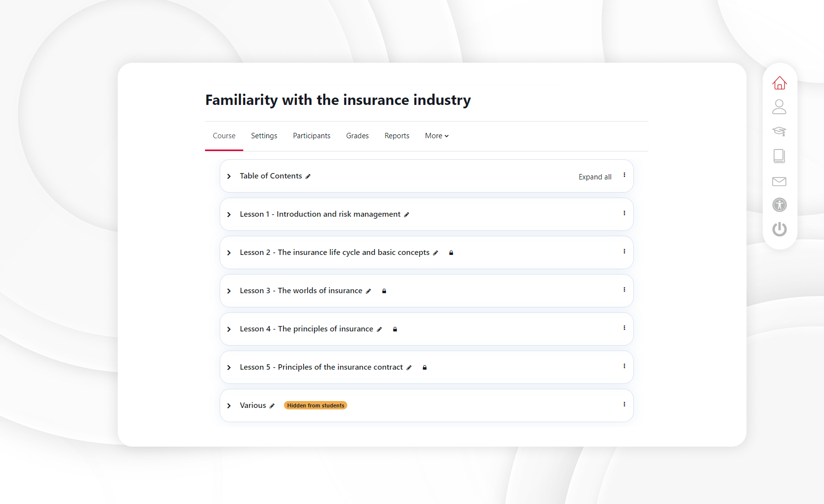Expand the Lesson 5 section chevron
The width and height of the screenshot is (824, 504).
229,368
